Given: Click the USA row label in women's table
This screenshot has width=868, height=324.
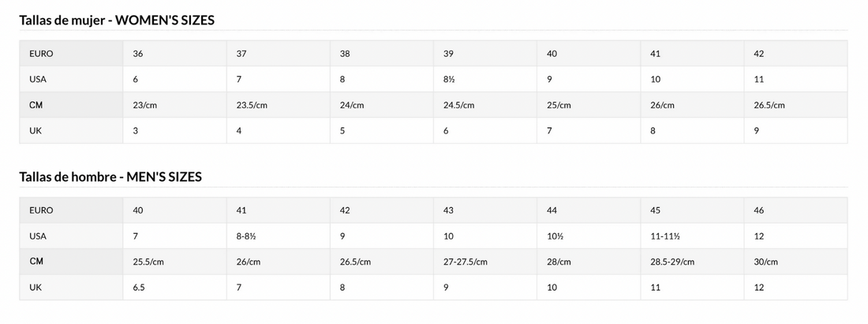Looking at the screenshot, I should pyautogui.click(x=38, y=79).
